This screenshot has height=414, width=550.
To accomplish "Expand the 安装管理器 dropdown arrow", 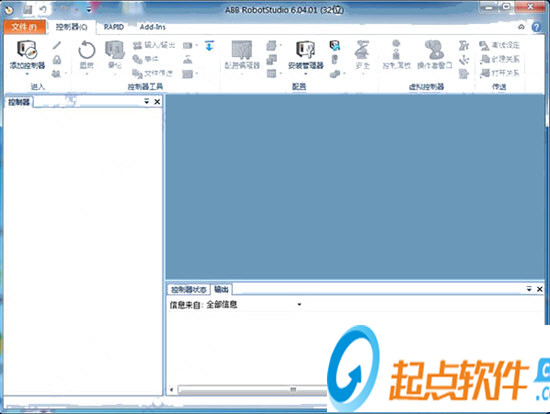I will (306, 74).
